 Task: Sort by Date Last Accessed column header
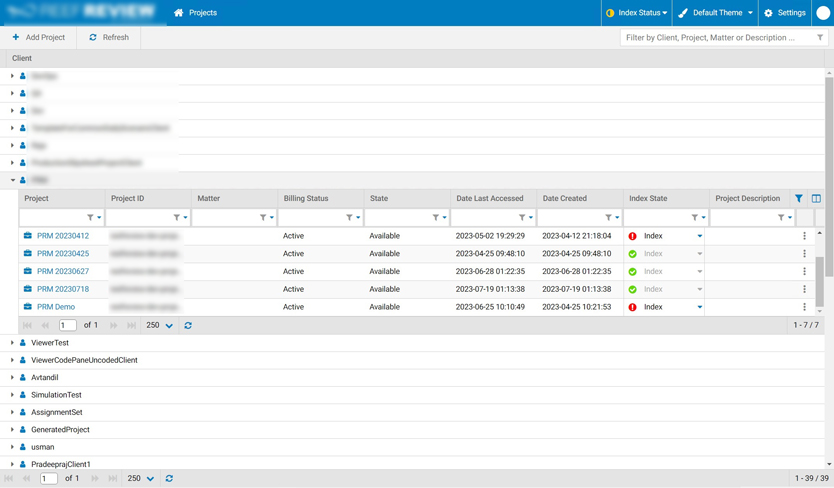tap(489, 199)
